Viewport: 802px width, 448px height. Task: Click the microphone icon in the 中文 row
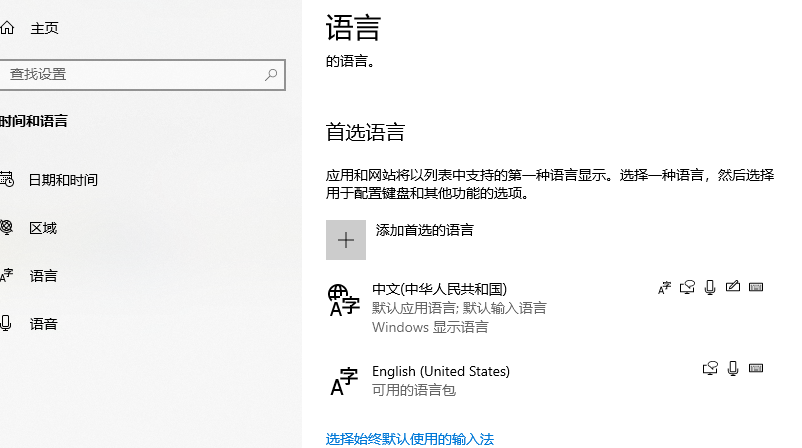pyautogui.click(x=710, y=288)
